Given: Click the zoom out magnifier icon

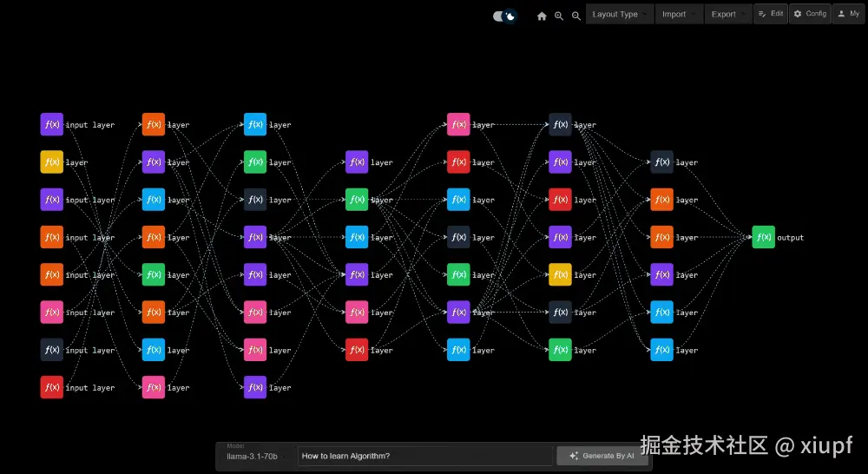Looking at the screenshot, I should 576,16.
